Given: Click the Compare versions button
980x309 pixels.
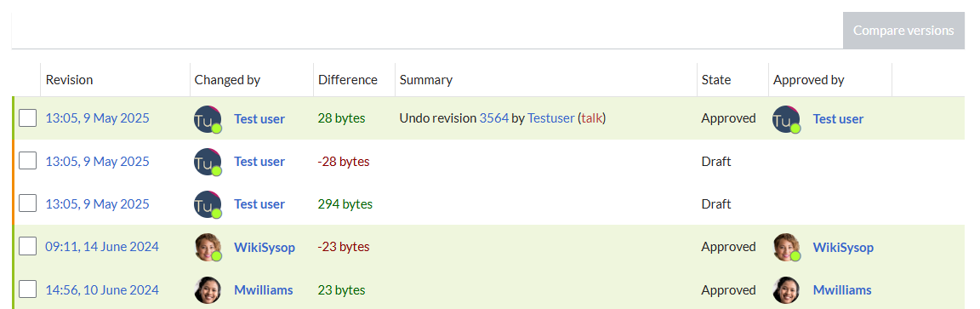Looking at the screenshot, I should click(x=903, y=30).
